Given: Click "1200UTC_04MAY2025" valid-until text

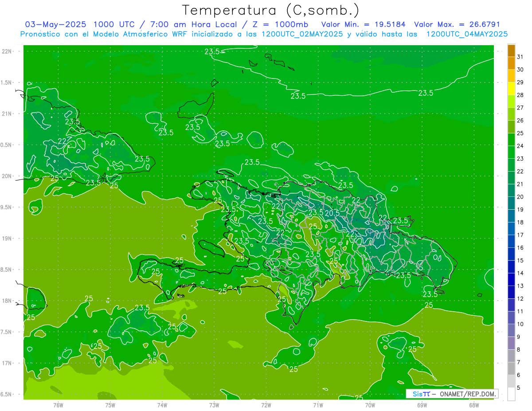Looking at the screenshot, I should (467, 34).
